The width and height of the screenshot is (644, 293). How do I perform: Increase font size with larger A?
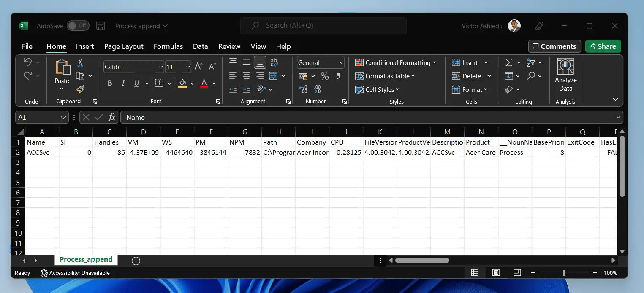pyautogui.click(x=199, y=67)
